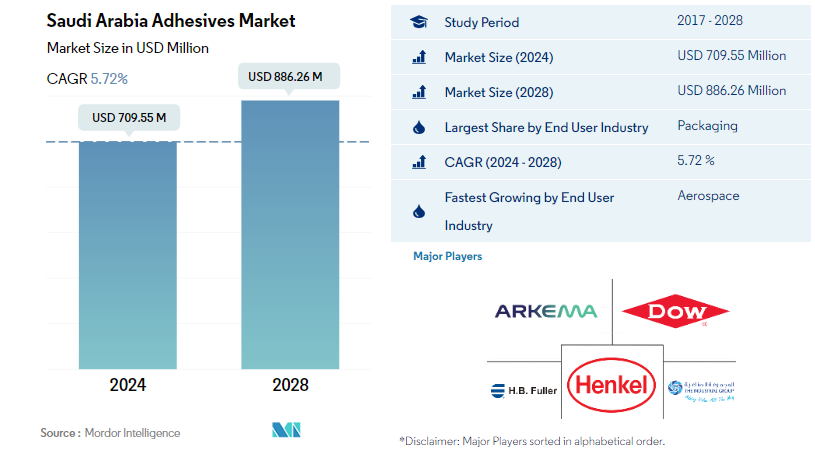Open the Henkel oval logo
The image size is (815, 455).
pos(611,386)
